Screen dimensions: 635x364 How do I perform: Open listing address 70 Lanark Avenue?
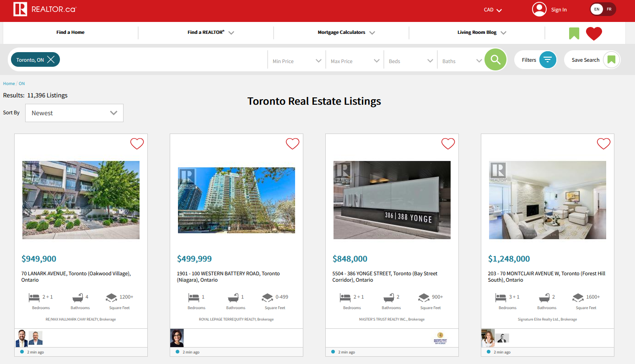76,277
